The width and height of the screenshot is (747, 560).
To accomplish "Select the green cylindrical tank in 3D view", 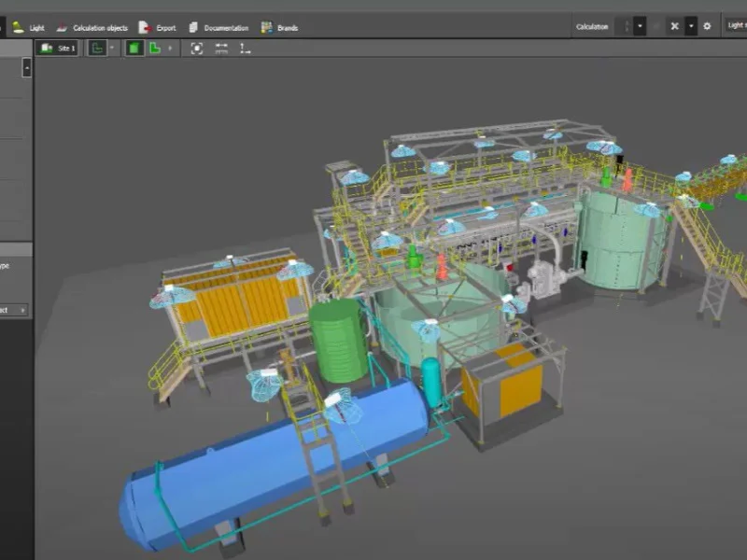I will [339, 340].
